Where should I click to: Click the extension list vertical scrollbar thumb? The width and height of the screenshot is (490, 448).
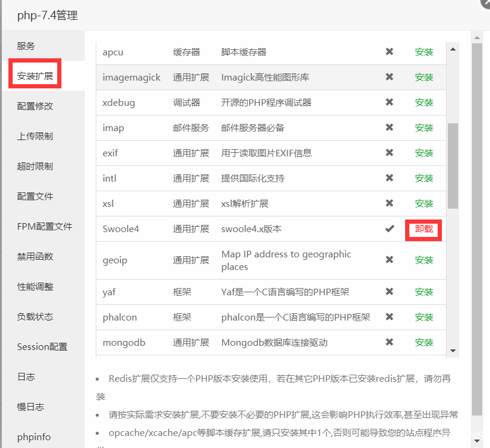point(453,165)
